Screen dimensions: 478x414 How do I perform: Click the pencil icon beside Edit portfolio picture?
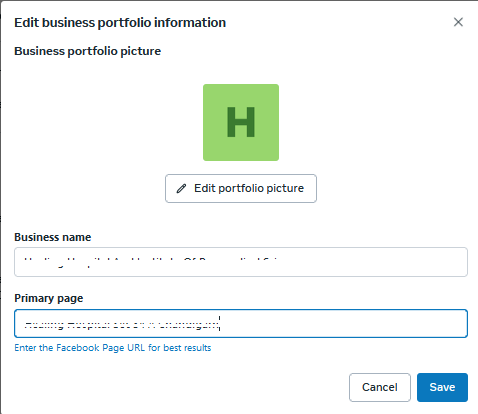181,189
